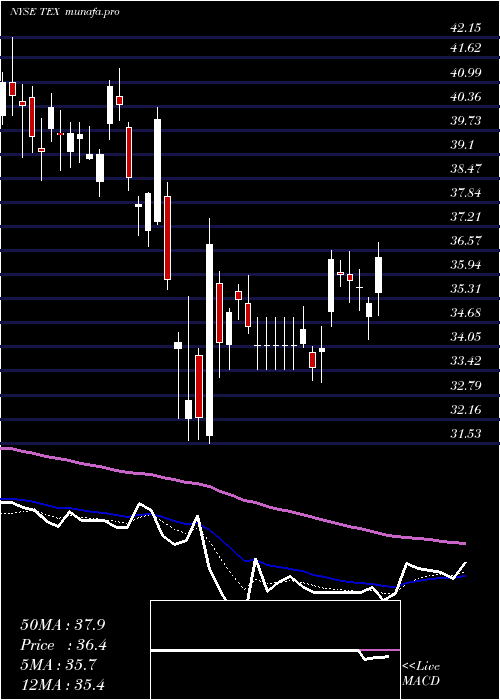
Task: Select the 35.31 price level label
Action: (465, 289)
